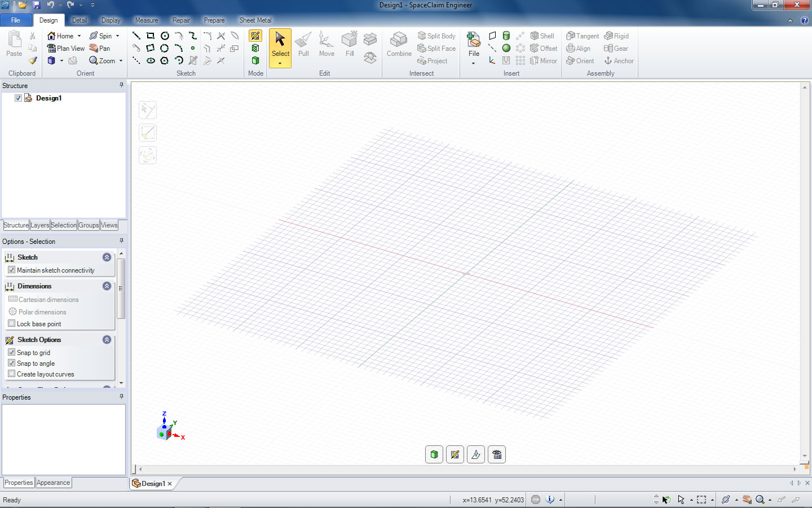Activate the Move tool
The image size is (812, 508).
[326, 44]
